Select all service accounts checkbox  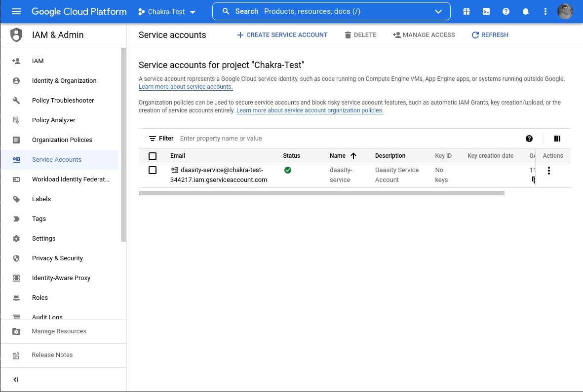(x=153, y=156)
